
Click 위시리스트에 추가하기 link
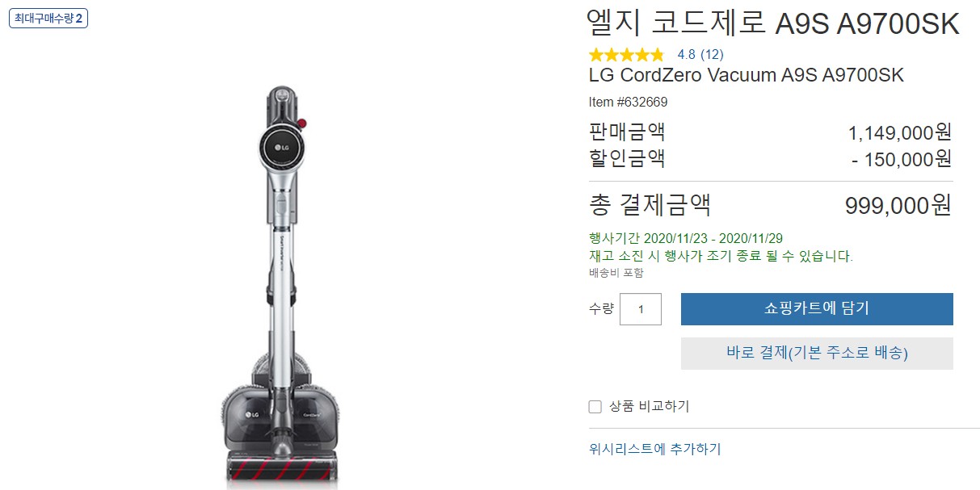tap(655, 449)
